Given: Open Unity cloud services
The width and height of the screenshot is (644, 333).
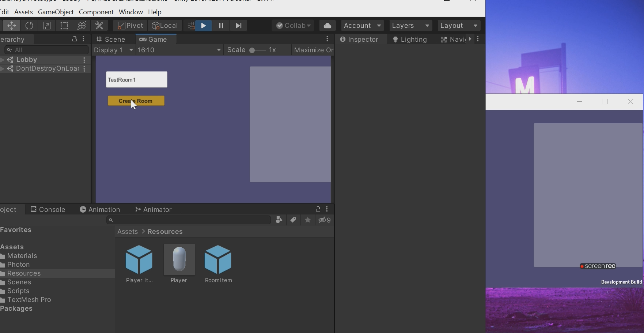Looking at the screenshot, I should pos(327,26).
